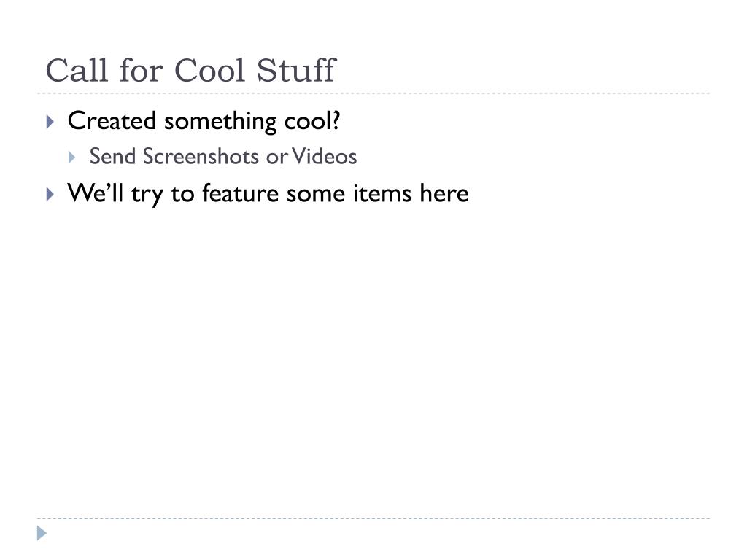Click the word "feature" in the last bullet
747x560 pixels.
(240, 192)
